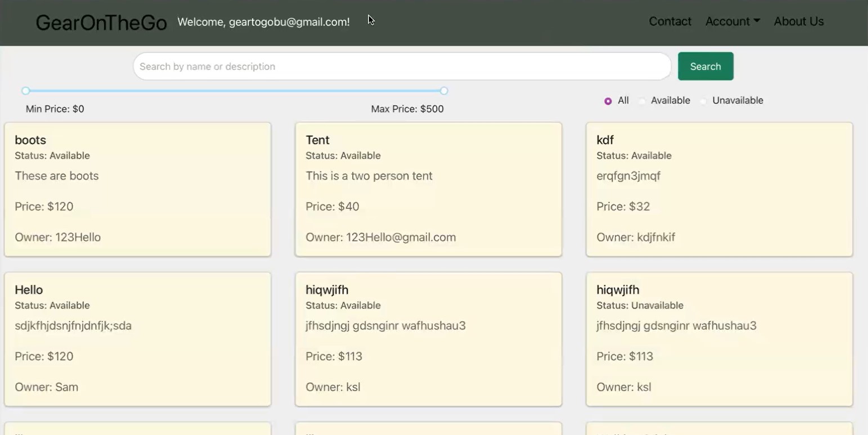Open the boots listing card title
This screenshot has height=435, width=868.
point(30,140)
